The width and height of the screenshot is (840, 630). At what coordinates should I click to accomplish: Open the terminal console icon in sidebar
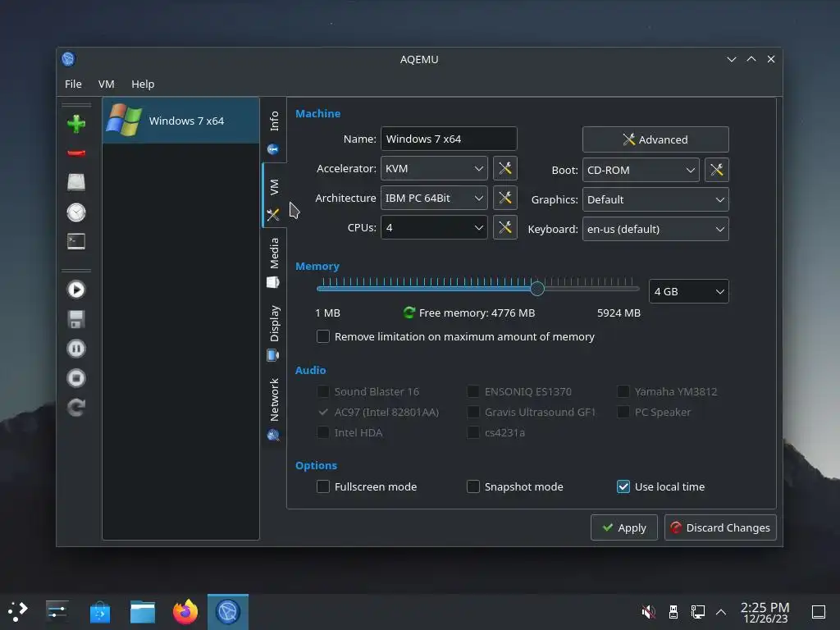click(x=76, y=242)
